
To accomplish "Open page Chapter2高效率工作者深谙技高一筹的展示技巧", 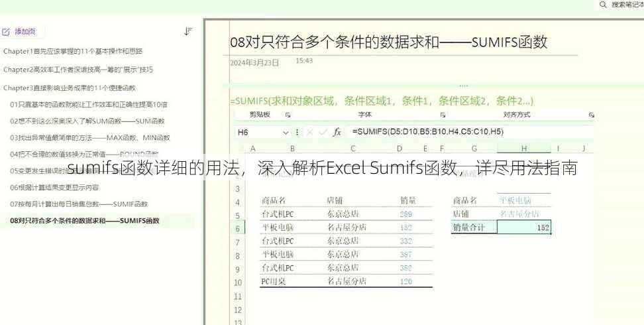I will tap(78, 70).
